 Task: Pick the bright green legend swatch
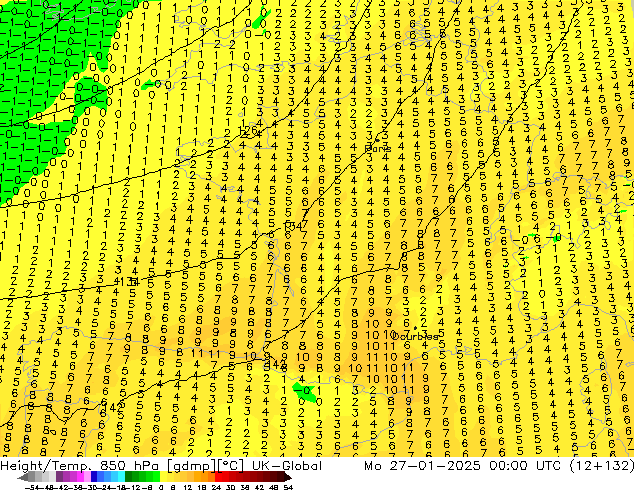(x=156, y=477)
